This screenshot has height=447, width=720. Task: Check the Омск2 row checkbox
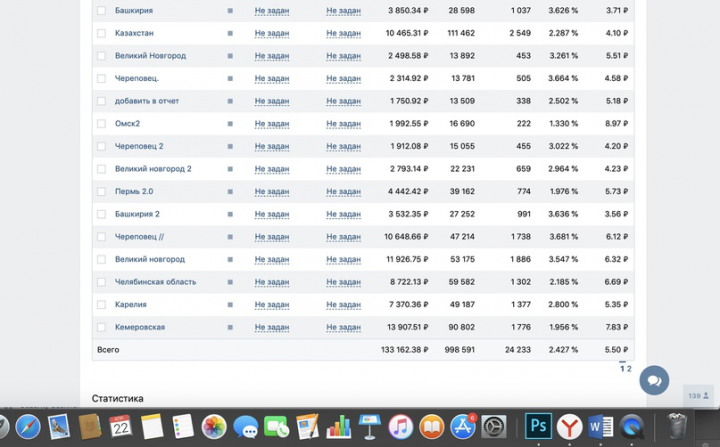101,124
